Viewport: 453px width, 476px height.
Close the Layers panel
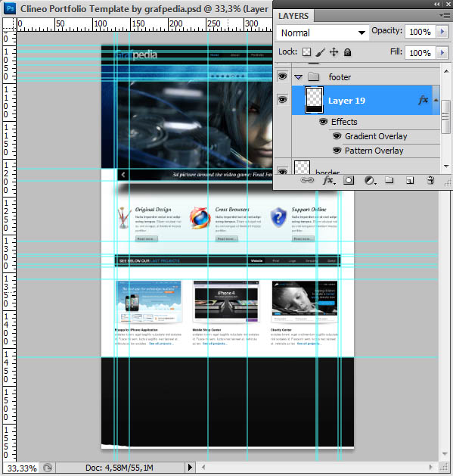448,4
